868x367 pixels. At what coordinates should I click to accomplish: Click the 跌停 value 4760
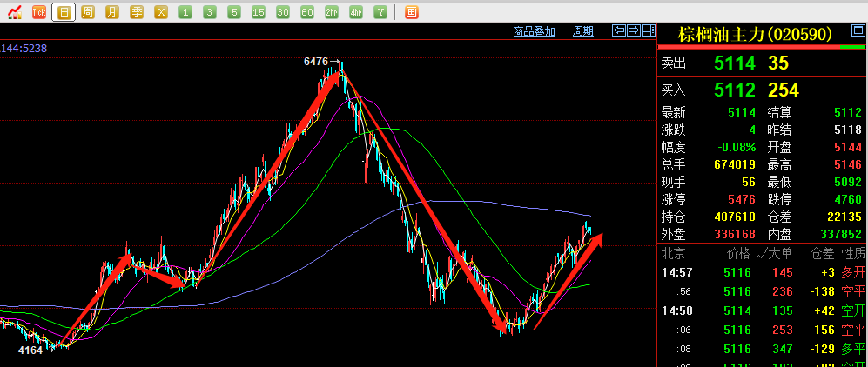point(848,199)
